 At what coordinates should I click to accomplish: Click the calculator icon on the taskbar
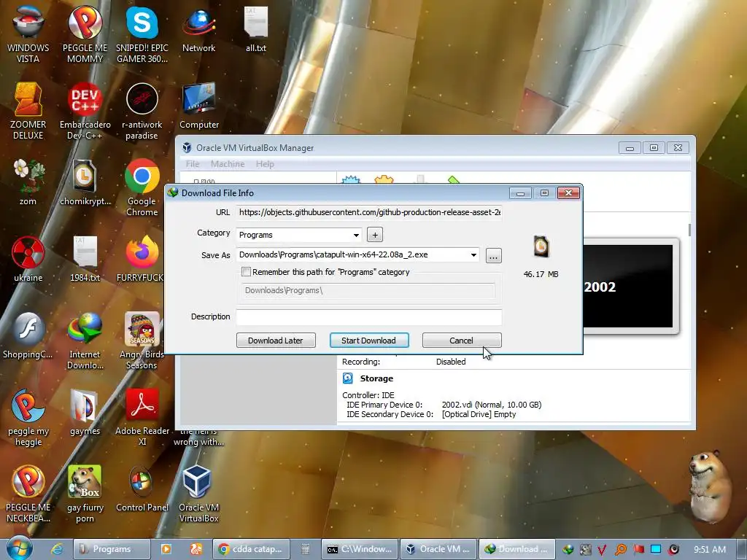306,549
